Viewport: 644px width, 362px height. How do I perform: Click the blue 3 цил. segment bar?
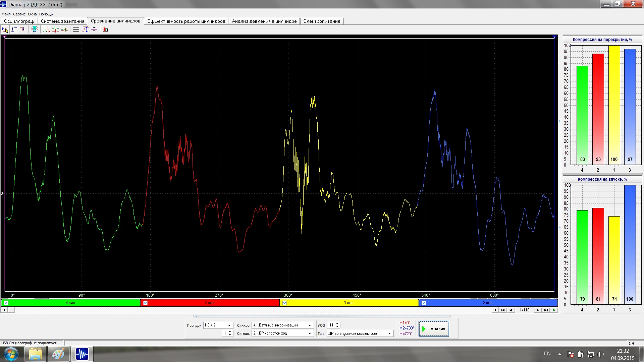point(488,303)
